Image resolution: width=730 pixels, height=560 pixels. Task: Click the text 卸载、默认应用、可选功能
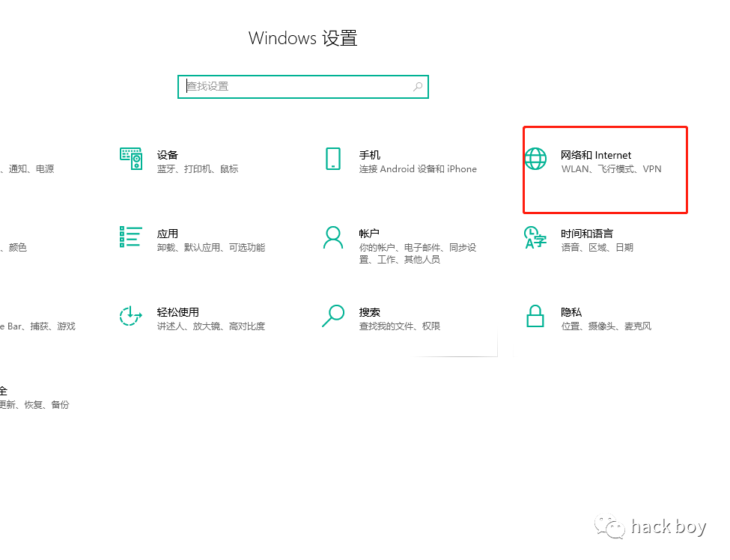coord(211,248)
